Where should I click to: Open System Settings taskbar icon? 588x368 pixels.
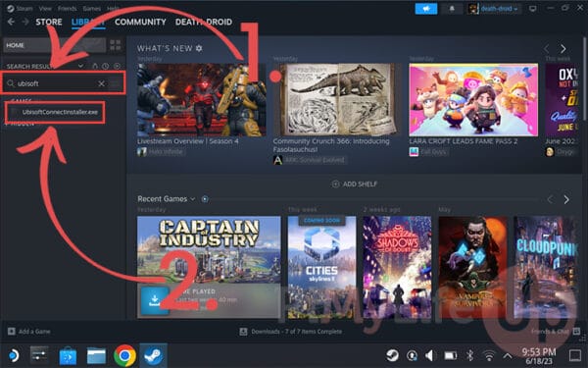tap(39, 355)
